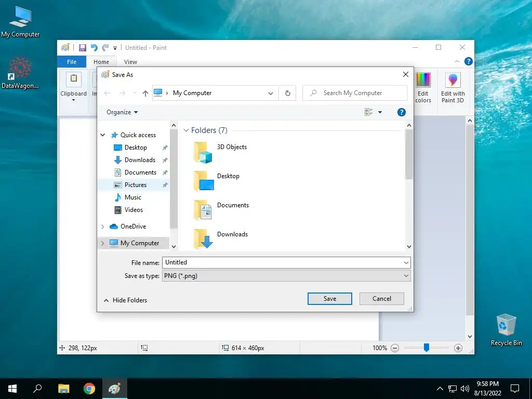
Task: Select the Recycle Bin desktop icon
Action: point(506,330)
